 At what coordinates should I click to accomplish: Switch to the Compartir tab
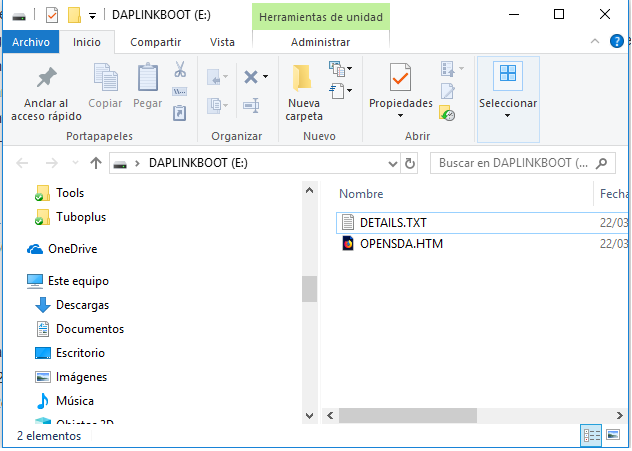coord(156,42)
